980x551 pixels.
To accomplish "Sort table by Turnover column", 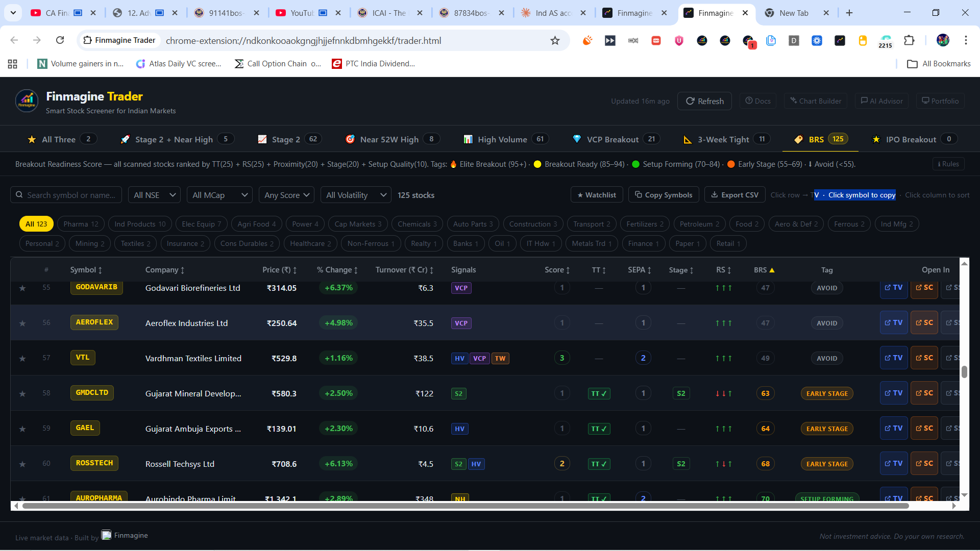I will (x=404, y=270).
